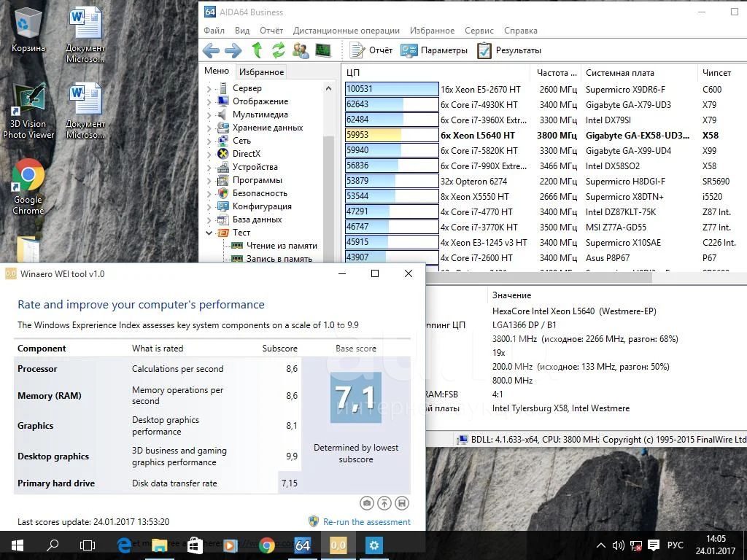Open Параметры in the AIDA64 toolbar
The height and width of the screenshot is (560, 747).
(434, 50)
